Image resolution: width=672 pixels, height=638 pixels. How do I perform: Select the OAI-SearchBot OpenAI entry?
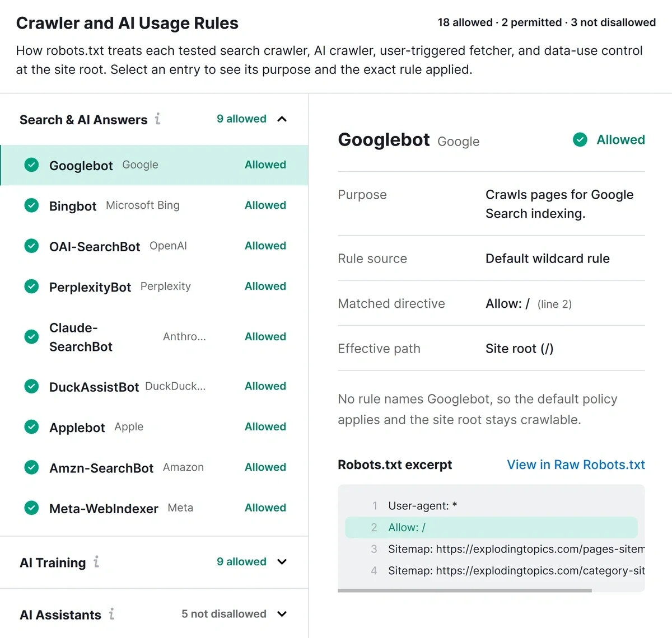(x=155, y=246)
